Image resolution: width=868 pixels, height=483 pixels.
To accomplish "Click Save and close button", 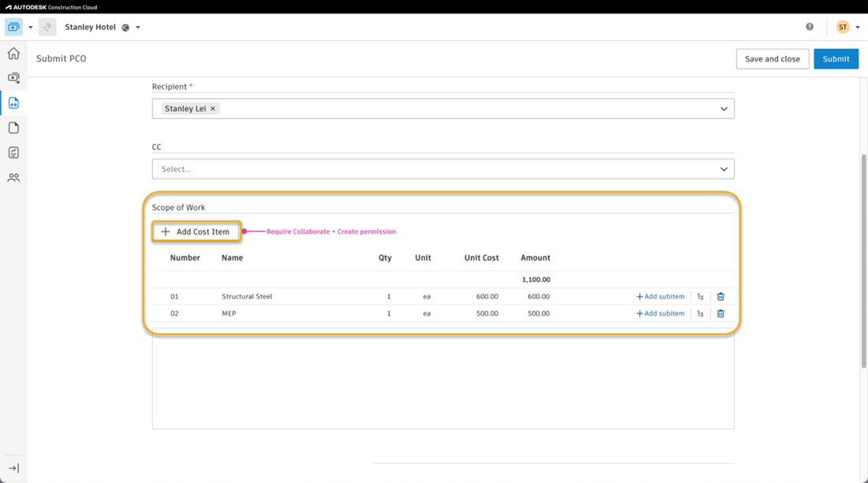I will tap(773, 58).
